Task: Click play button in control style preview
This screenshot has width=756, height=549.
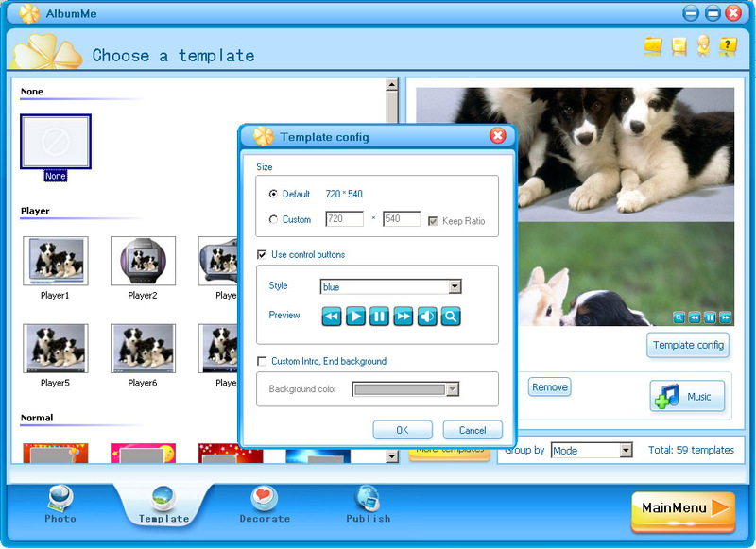Action: click(355, 317)
